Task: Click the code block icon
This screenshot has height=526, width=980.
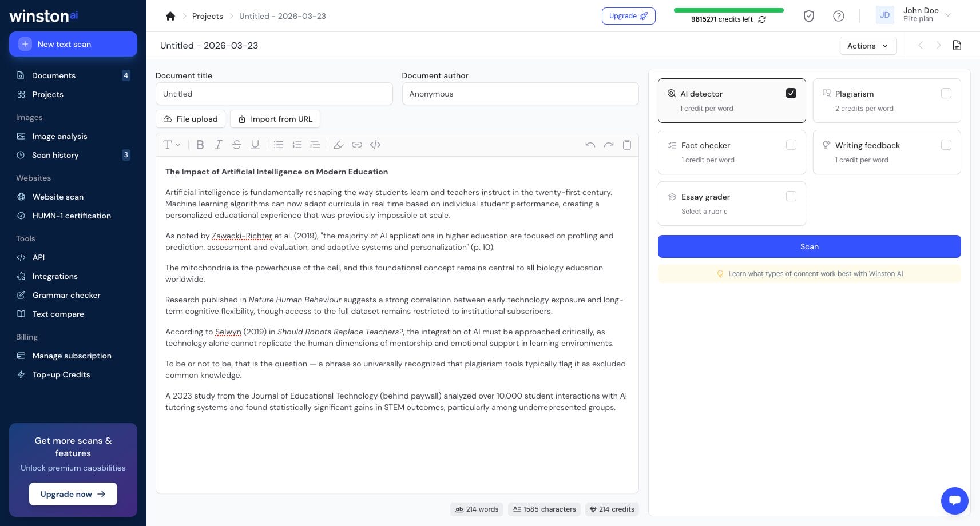Action: [x=375, y=145]
